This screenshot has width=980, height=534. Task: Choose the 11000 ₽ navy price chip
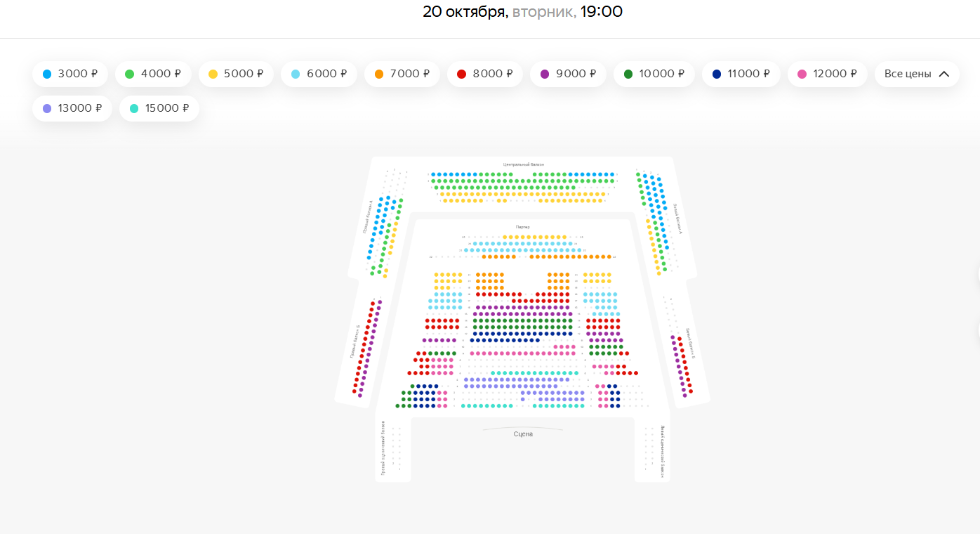pos(741,74)
